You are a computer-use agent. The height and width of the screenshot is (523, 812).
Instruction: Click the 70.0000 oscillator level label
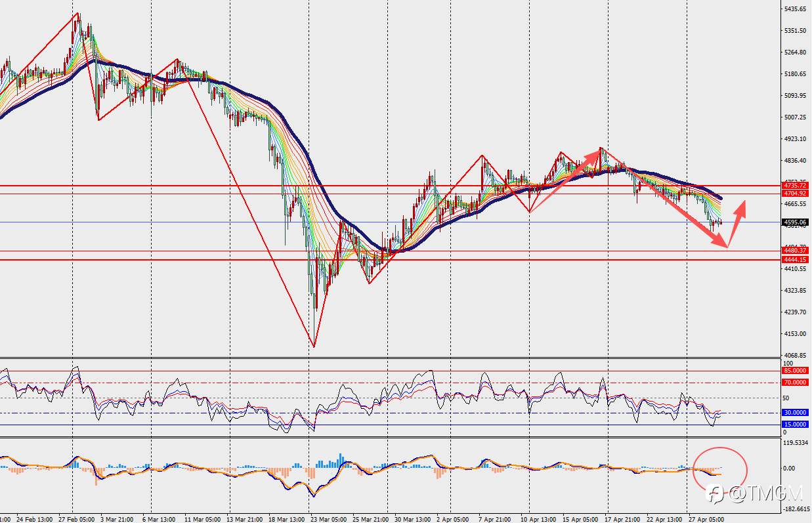click(x=795, y=382)
